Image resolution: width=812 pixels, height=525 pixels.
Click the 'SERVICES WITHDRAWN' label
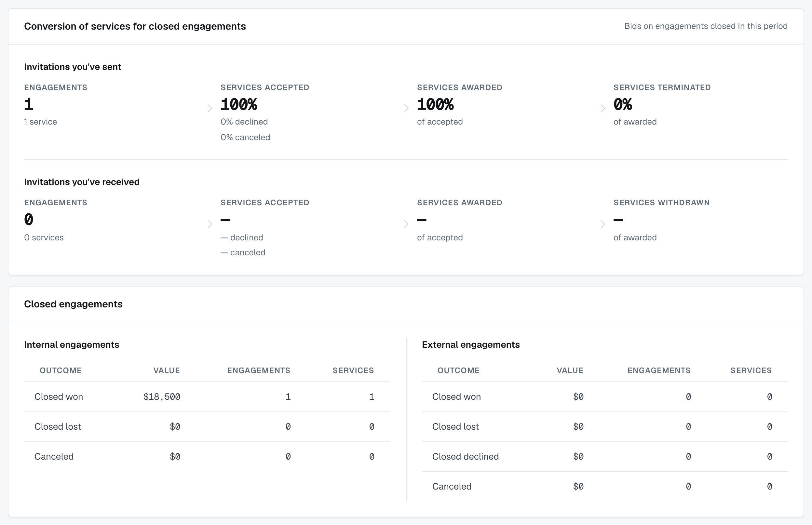(x=662, y=203)
